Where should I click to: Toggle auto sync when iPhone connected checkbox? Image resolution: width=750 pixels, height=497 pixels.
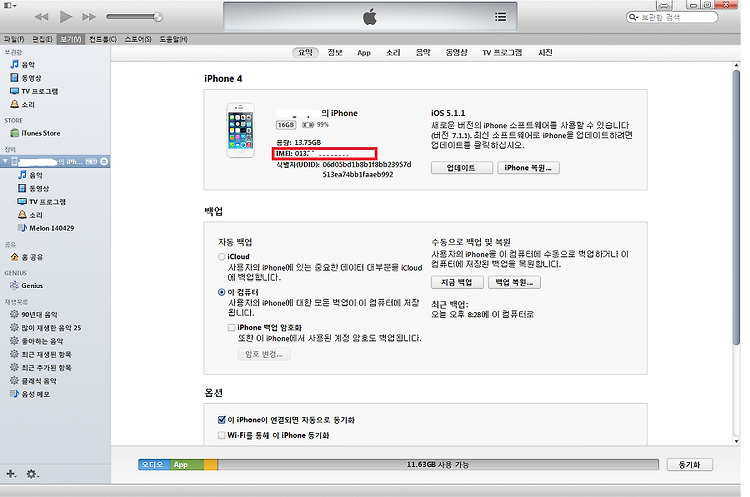click(x=221, y=420)
